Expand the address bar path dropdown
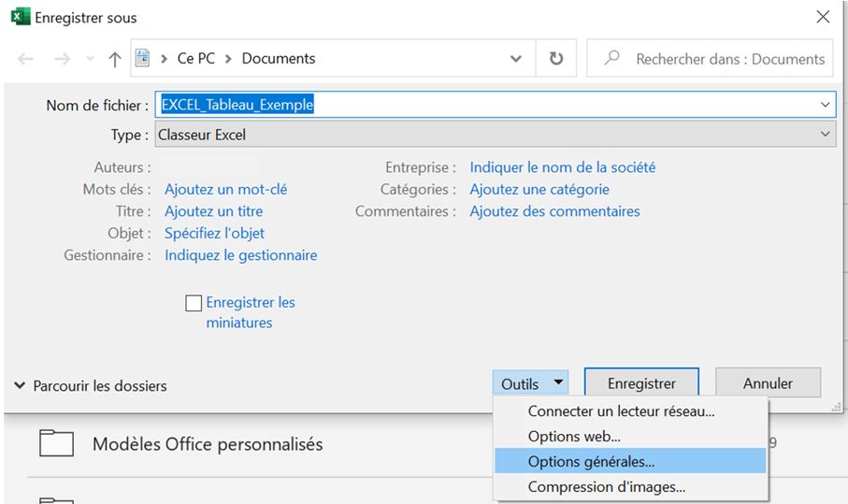The width and height of the screenshot is (848, 504). point(516,58)
